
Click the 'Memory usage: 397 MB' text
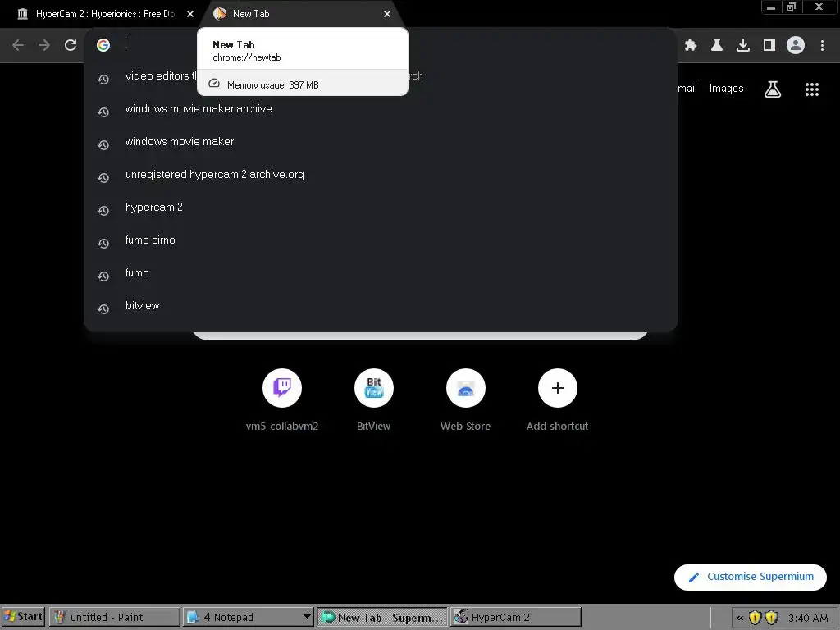[272, 85]
